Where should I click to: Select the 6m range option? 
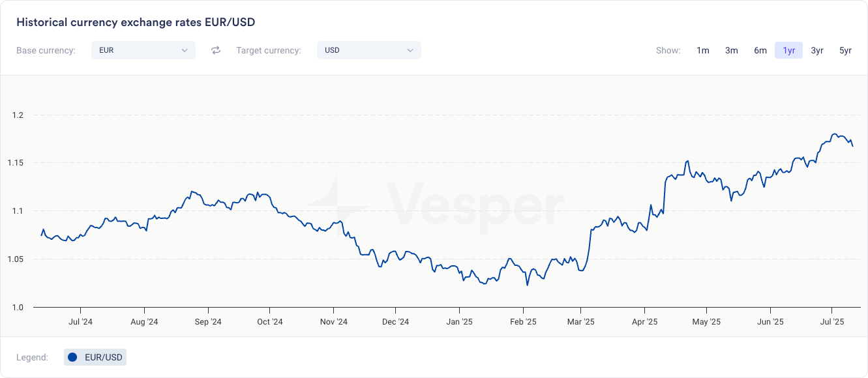pyautogui.click(x=760, y=50)
